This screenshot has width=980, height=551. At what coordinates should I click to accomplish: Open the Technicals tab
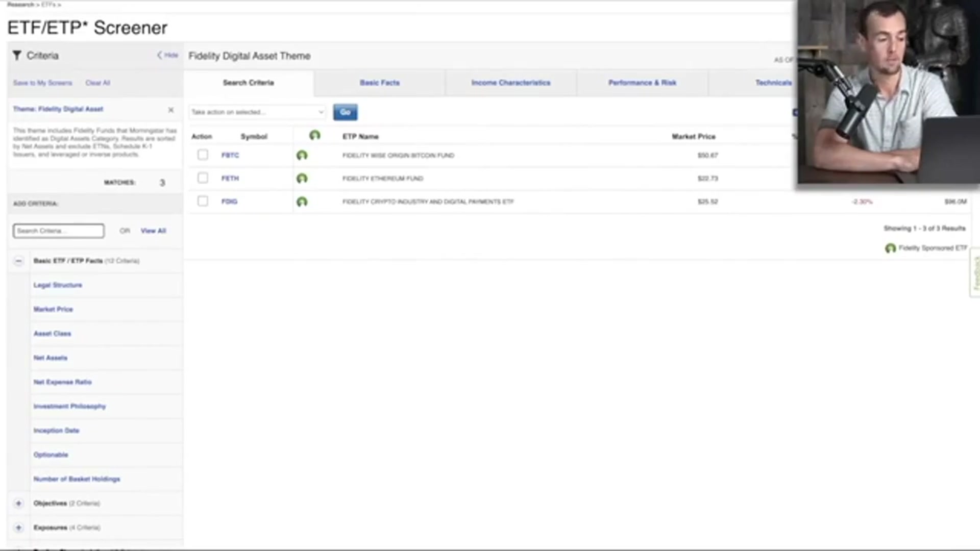(773, 83)
